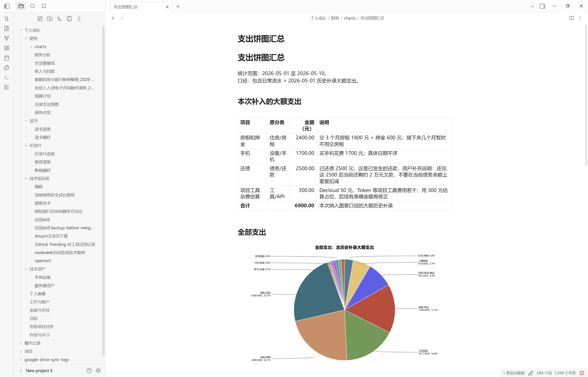Open the canvas grid ribbon icon
This screenshot has width=588, height=377.
7,48
